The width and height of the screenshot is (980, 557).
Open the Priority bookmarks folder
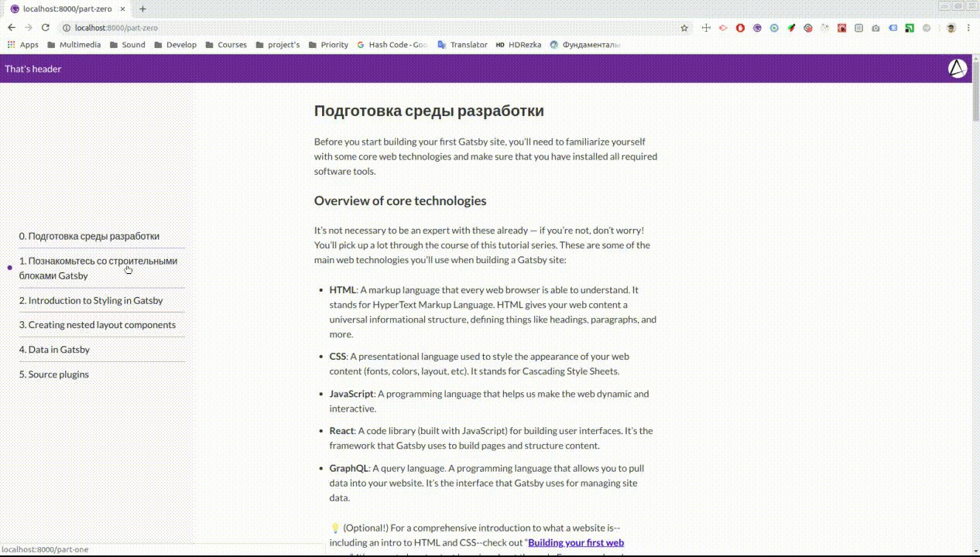328,45
